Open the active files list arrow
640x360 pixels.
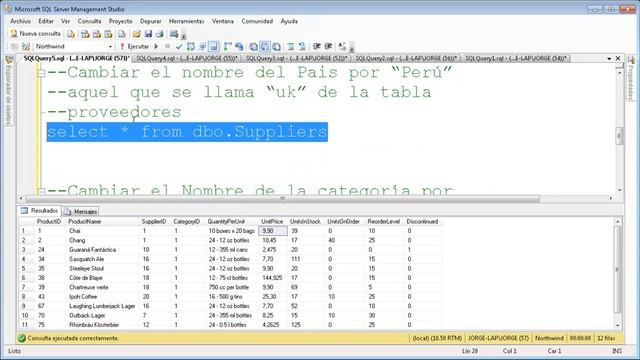click(609, 59)
